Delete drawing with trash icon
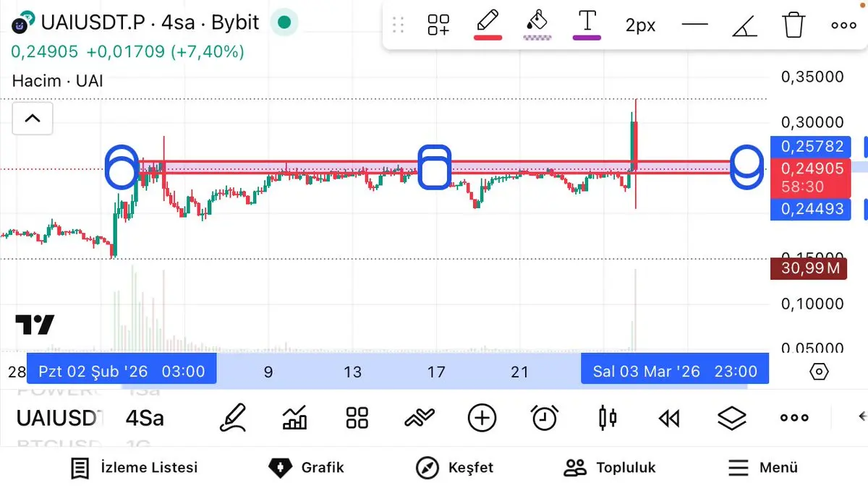 793,25
